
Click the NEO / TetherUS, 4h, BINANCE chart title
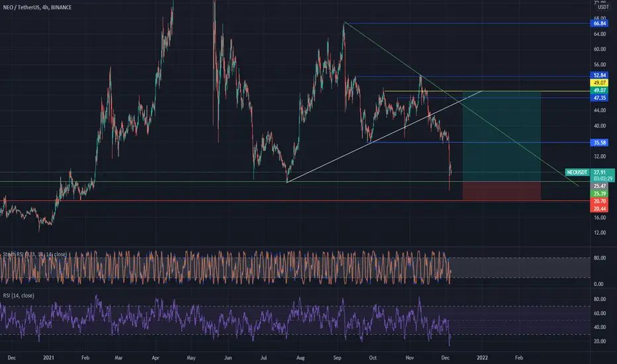[37, 7]
